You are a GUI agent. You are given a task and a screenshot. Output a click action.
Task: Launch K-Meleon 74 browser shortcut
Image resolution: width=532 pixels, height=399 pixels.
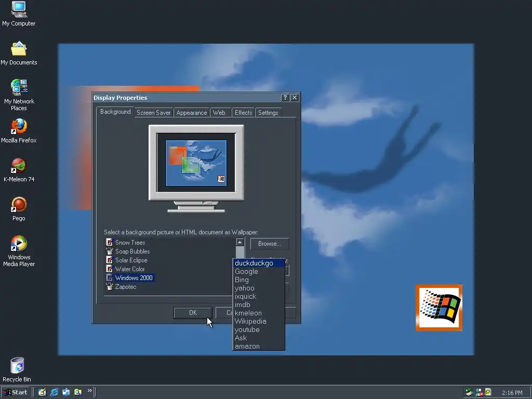tap(19, 170)
